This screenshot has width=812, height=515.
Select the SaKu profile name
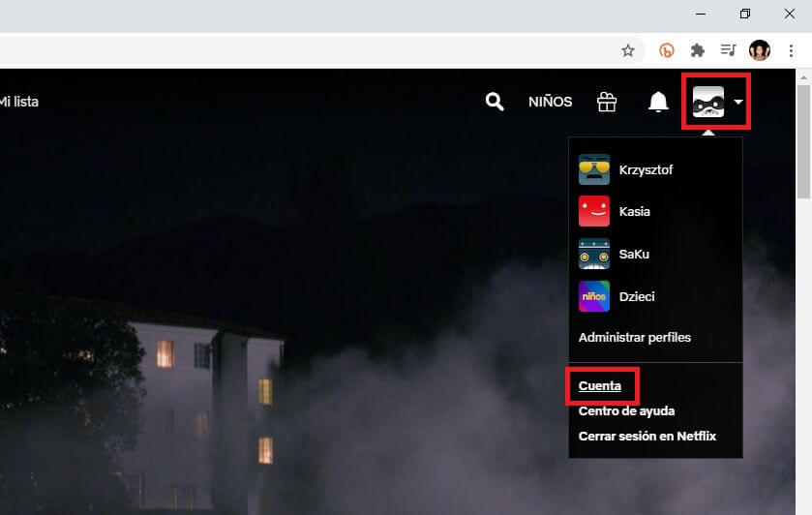[634, 254]
